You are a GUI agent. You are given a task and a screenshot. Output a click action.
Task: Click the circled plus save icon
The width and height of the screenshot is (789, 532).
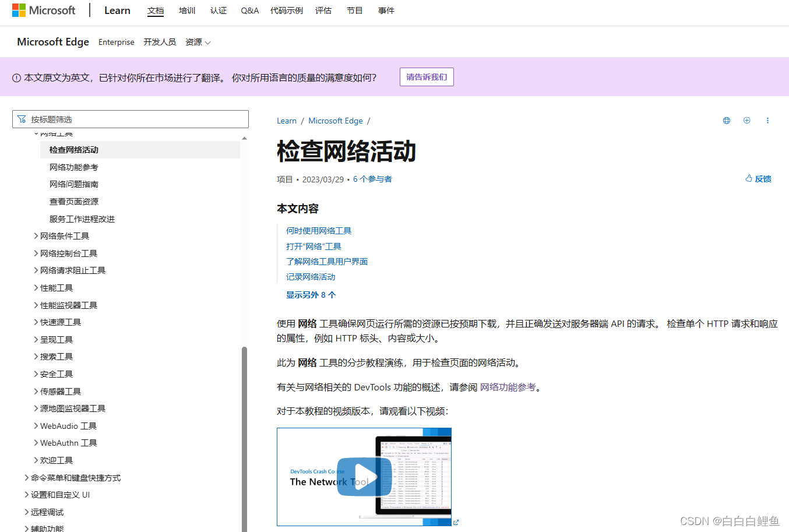click(747, 121)
